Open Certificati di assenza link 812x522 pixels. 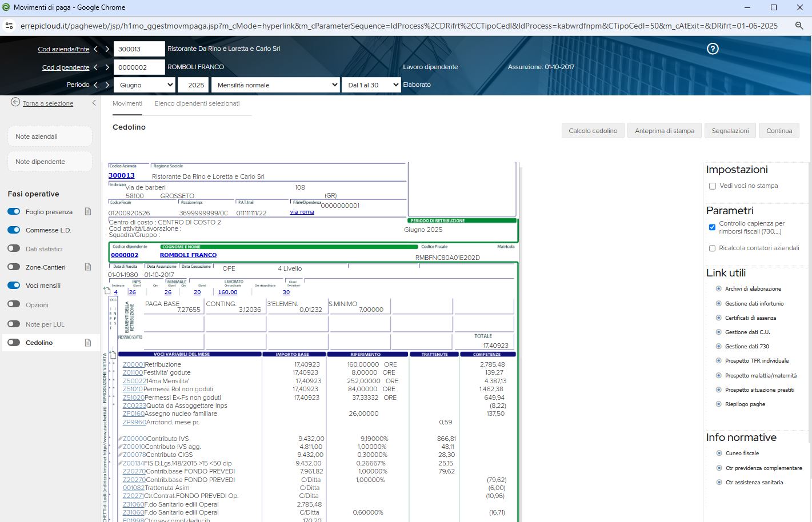click(x=750, y=318)
